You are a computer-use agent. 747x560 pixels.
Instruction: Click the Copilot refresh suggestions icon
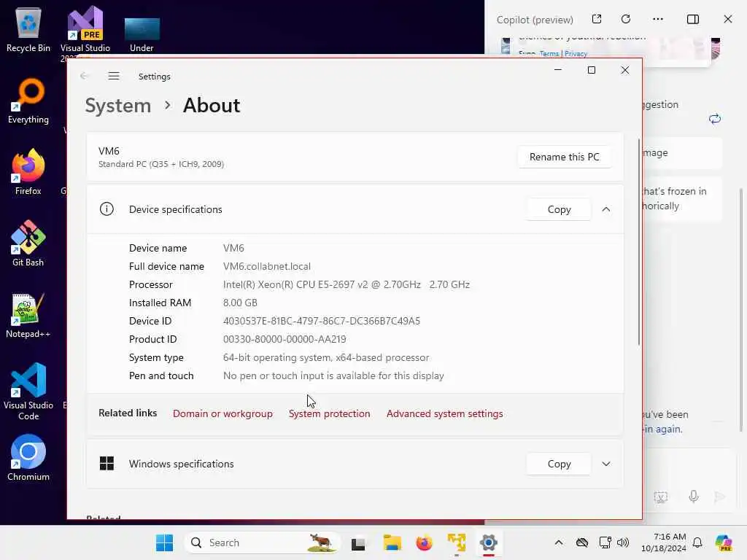point(715,119)
